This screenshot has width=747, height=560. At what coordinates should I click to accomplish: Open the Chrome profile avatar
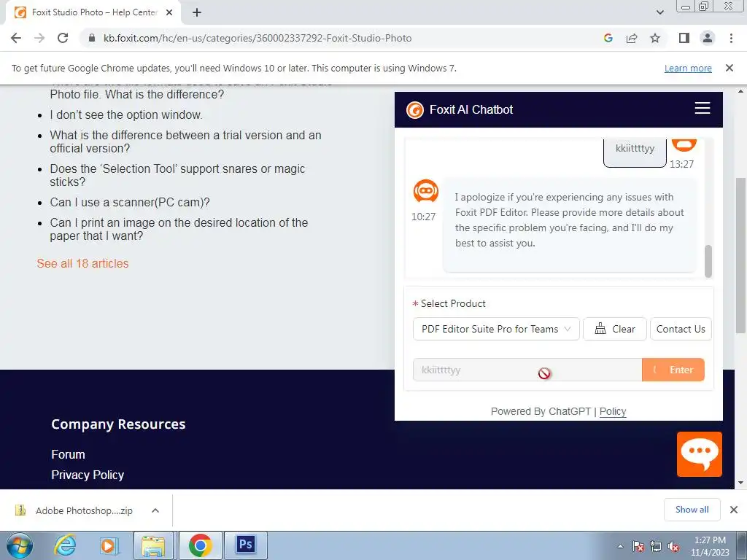pos(708,38)
